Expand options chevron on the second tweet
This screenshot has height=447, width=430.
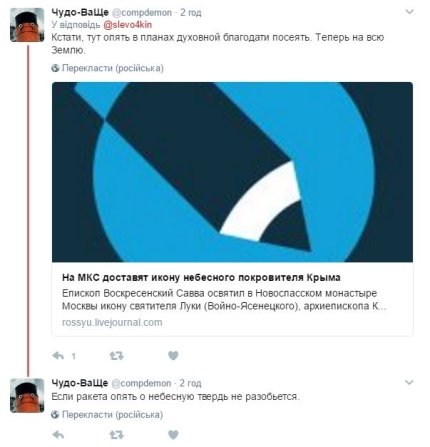409,382
